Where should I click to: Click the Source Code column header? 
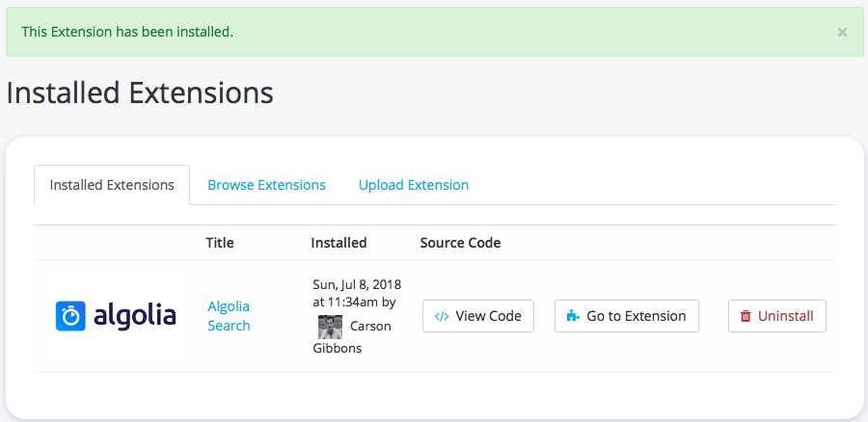click(x=460, y=243)
